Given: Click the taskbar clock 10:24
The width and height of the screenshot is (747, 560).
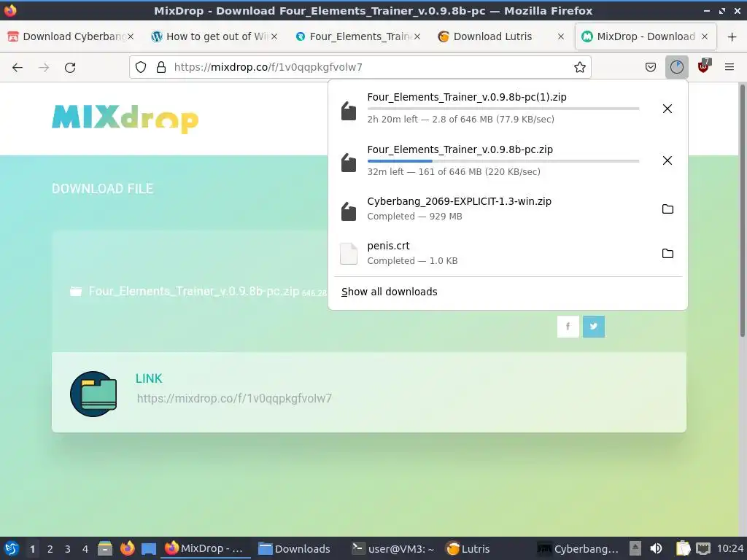Looking at the screenshot, I should click(729, 548).
